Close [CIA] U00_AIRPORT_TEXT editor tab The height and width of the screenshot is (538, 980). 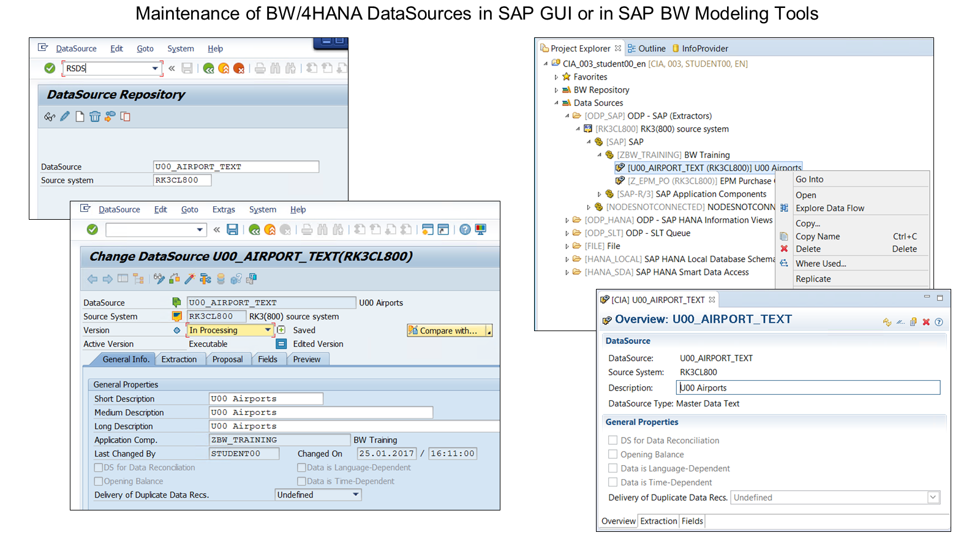tap(712, 300)
